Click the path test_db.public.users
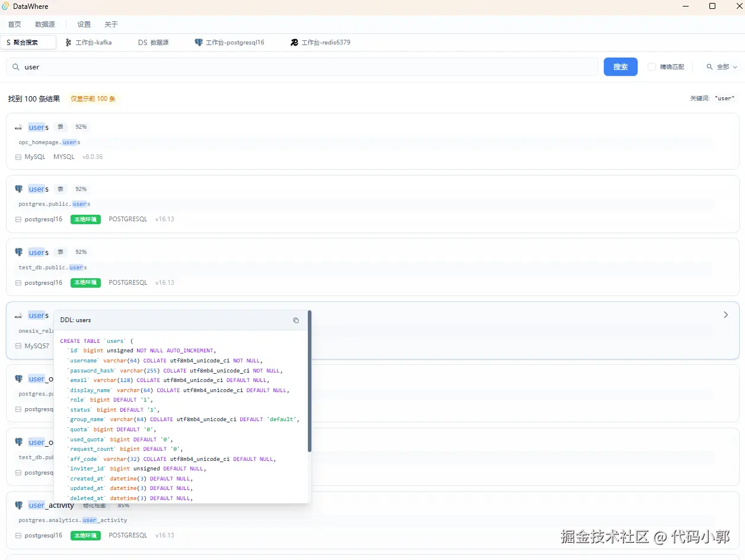The height and width of the screenshot is (560, 745). [53, 268]
